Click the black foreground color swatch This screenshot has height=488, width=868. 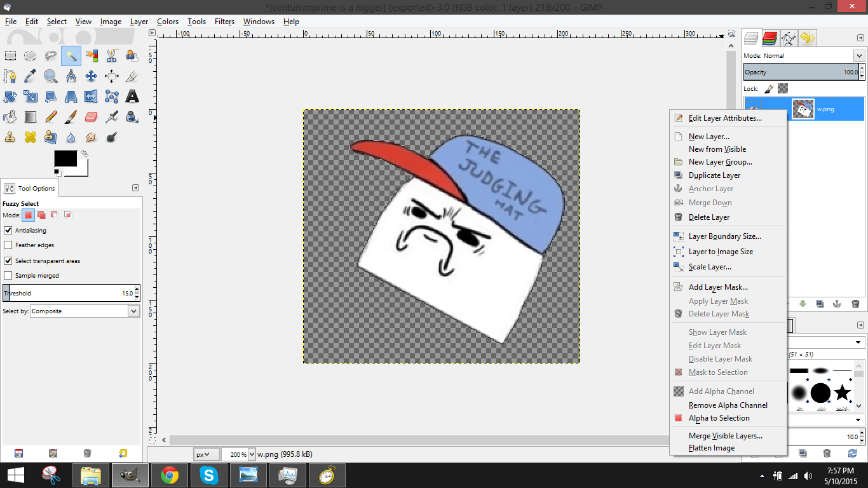[65, 159]
